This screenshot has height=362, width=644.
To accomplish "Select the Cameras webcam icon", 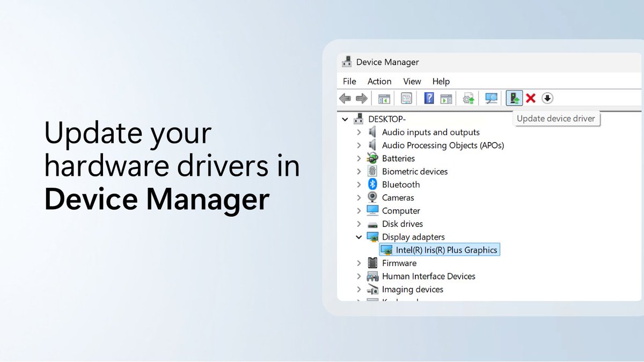I will 372,197.
